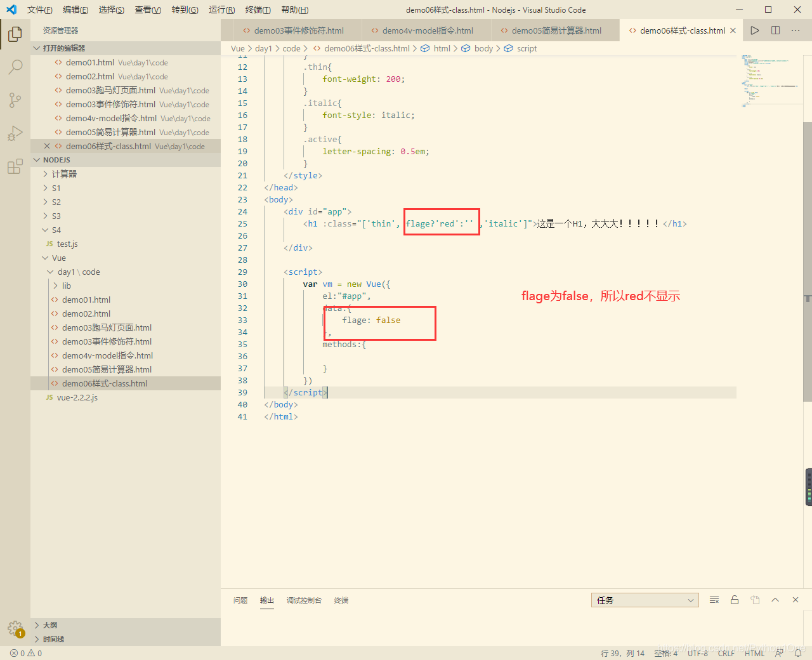Run the file with the play icon
Image resolution: width=812 pixels, height=660 pixels.
(x=754, y=30)
